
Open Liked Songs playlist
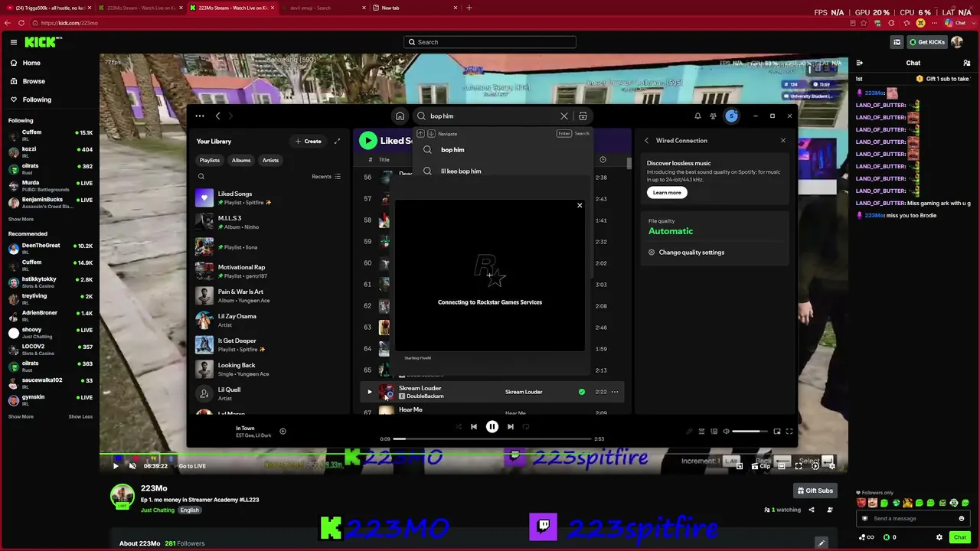tap(268, 198)
